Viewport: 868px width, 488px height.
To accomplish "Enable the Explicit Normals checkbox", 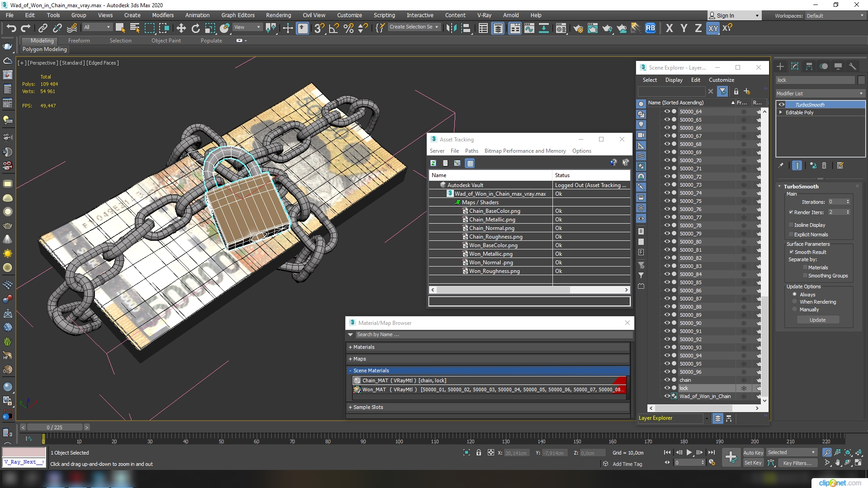I will [x=791, y=234].
